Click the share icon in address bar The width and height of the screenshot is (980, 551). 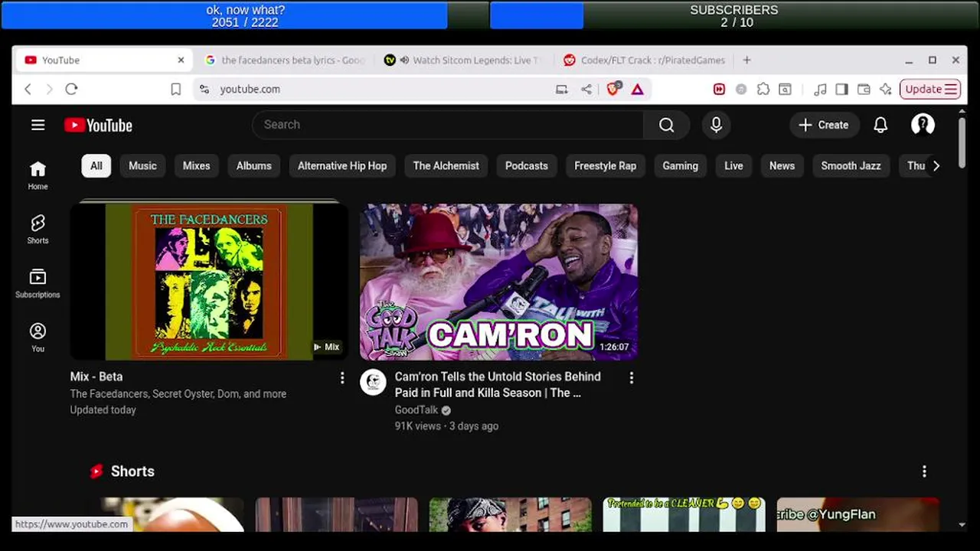point(586,90)
